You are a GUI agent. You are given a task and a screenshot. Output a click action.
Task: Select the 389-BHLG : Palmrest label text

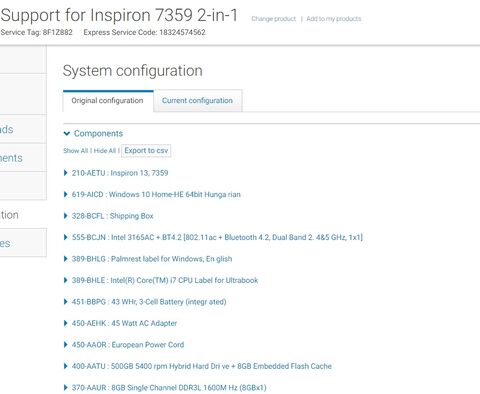[x=152, y=259]
